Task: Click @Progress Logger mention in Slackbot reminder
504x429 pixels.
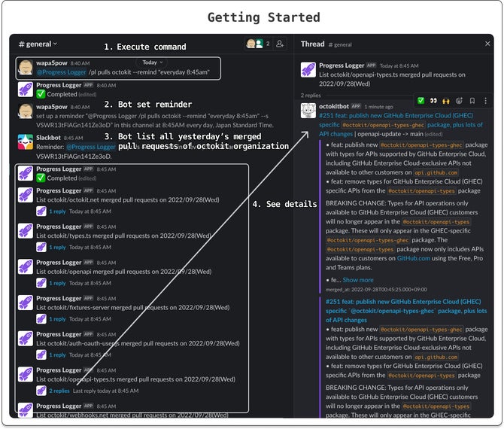Action: (90, 147)
